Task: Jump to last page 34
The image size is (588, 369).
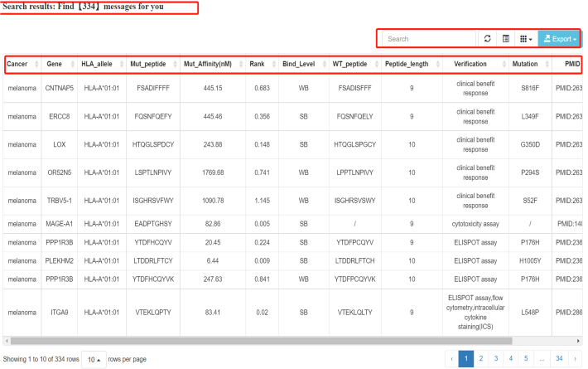Action: 560,358
